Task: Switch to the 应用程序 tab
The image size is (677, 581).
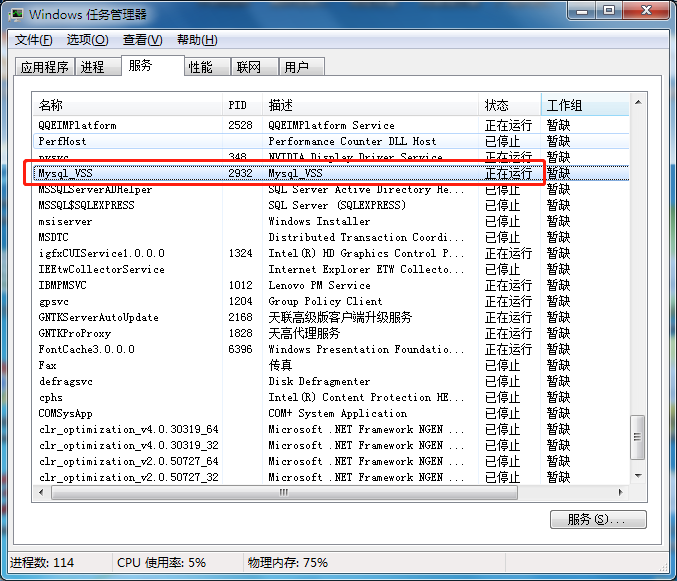Action: (x=45, y=67)
